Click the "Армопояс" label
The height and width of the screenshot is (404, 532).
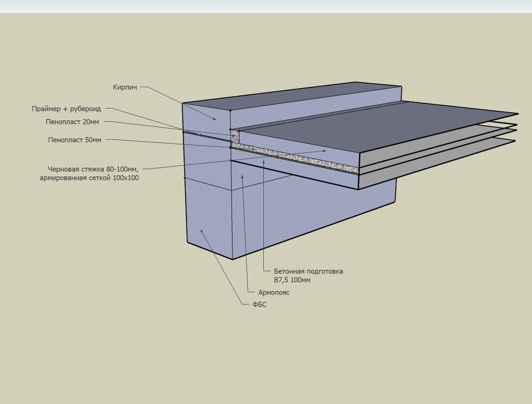(274, 293)
